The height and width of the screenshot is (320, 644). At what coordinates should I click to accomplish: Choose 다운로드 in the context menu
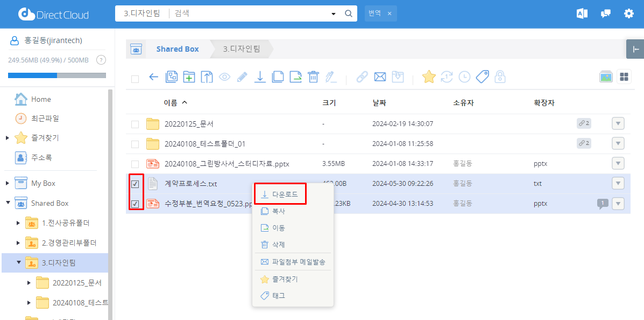(280, 194)
